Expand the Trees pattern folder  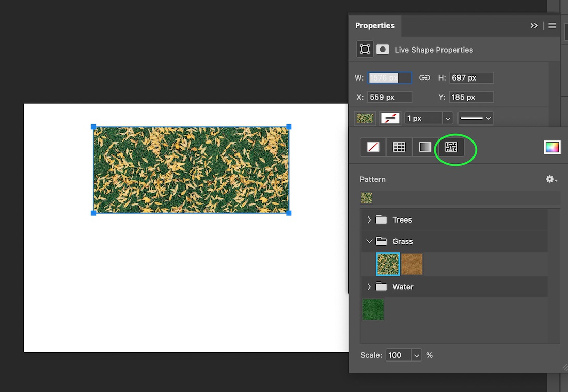pos(369,219)
